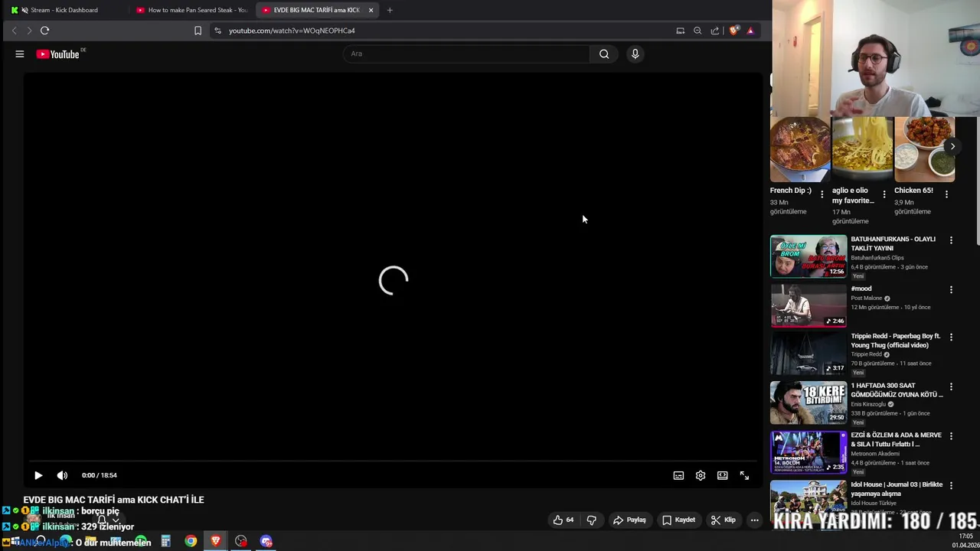Share the video using Paylaş
This screenshot has height=551, width=980.
(629, 520)
